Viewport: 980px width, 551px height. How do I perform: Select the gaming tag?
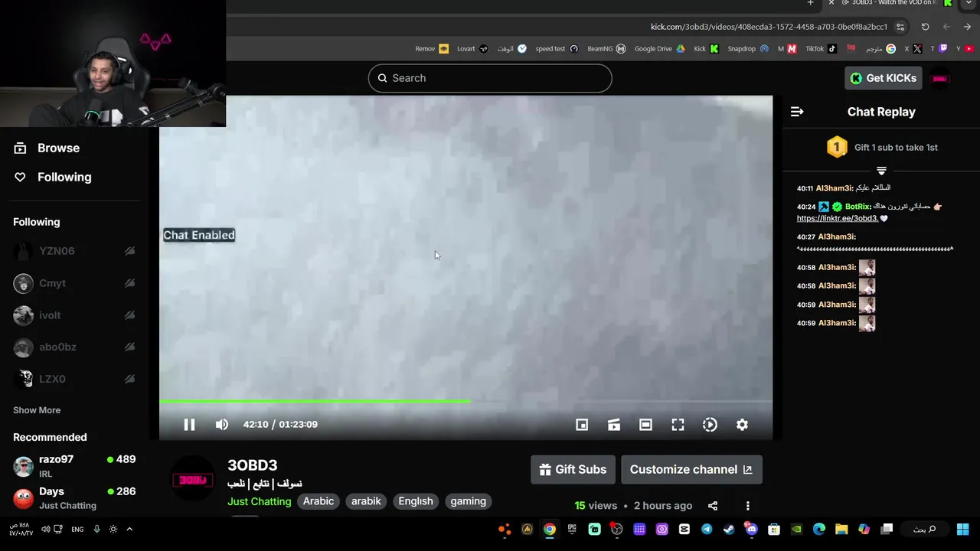(x=469, y=501)
